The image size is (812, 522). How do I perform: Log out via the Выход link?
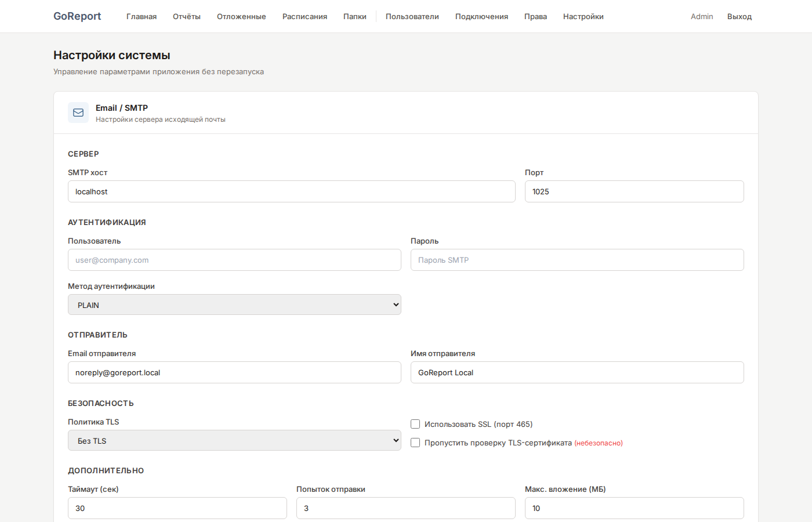tap(739, 16)
